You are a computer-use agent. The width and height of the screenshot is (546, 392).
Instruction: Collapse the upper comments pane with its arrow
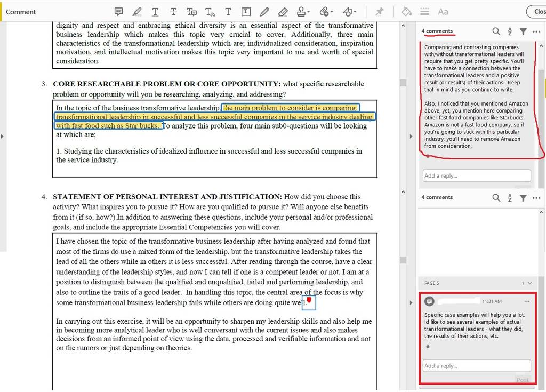tap(411, 136)
